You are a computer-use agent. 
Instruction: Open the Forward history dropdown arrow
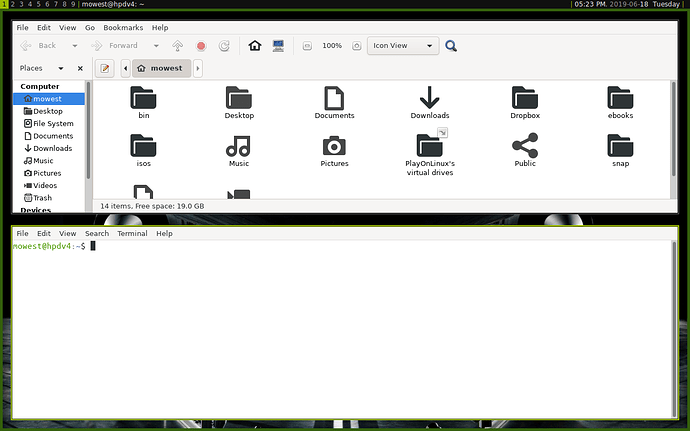tap(156, 46)
